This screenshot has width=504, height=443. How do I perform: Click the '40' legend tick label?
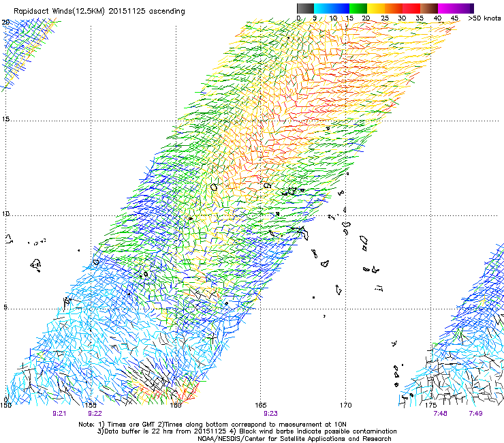click(437, 18)
